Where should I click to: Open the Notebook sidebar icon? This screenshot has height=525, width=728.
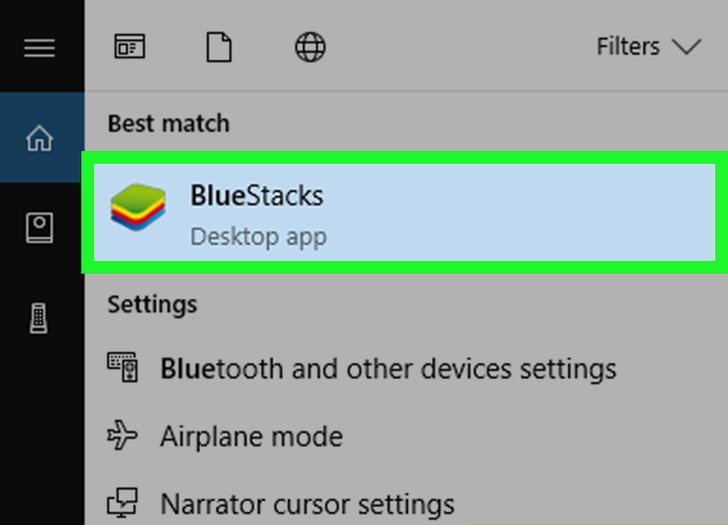(39, 228)
